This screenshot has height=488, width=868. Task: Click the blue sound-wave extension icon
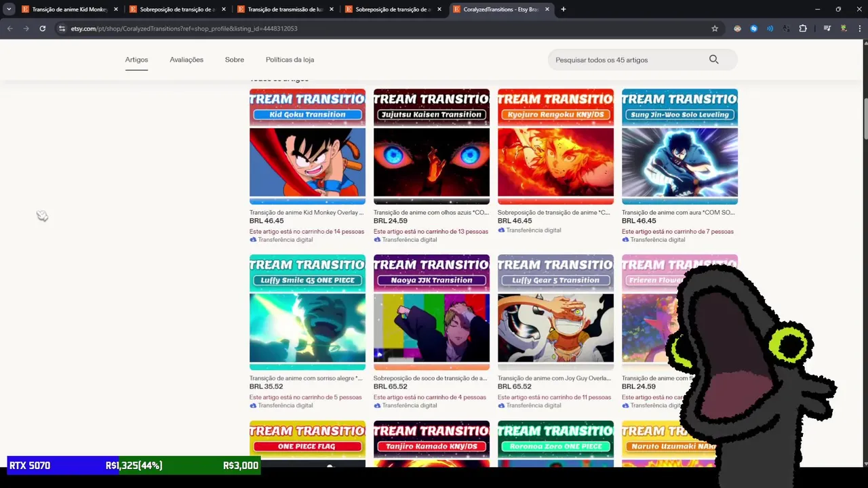[x=770, y=28]
